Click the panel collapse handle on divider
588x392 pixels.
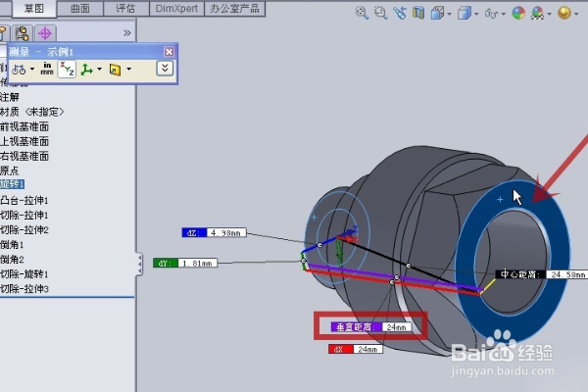139,264
